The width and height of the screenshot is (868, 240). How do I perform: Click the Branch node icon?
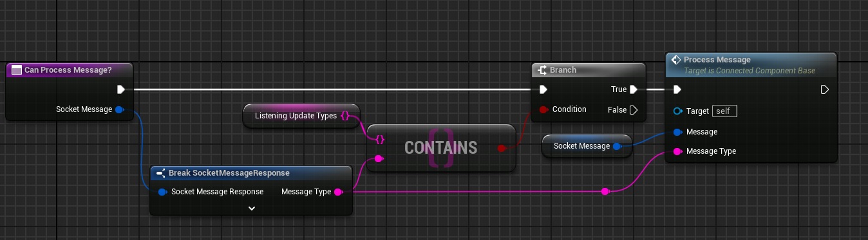543,70
